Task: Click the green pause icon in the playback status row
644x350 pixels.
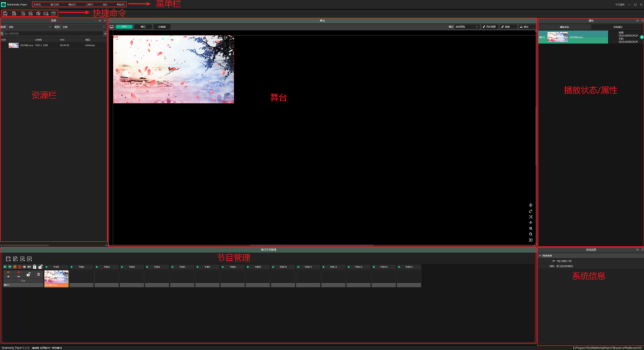Action: point(642,37)
